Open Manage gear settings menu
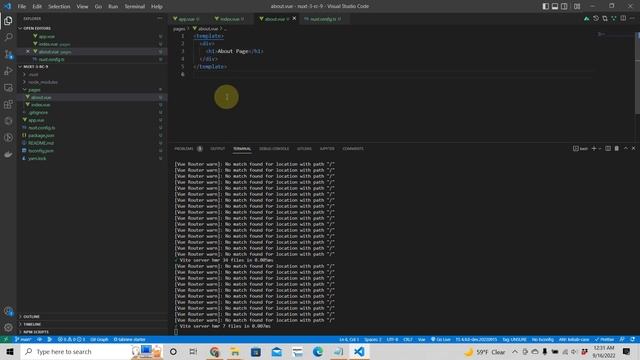Screen dimensions: 640x360 [x=8, y=327]
